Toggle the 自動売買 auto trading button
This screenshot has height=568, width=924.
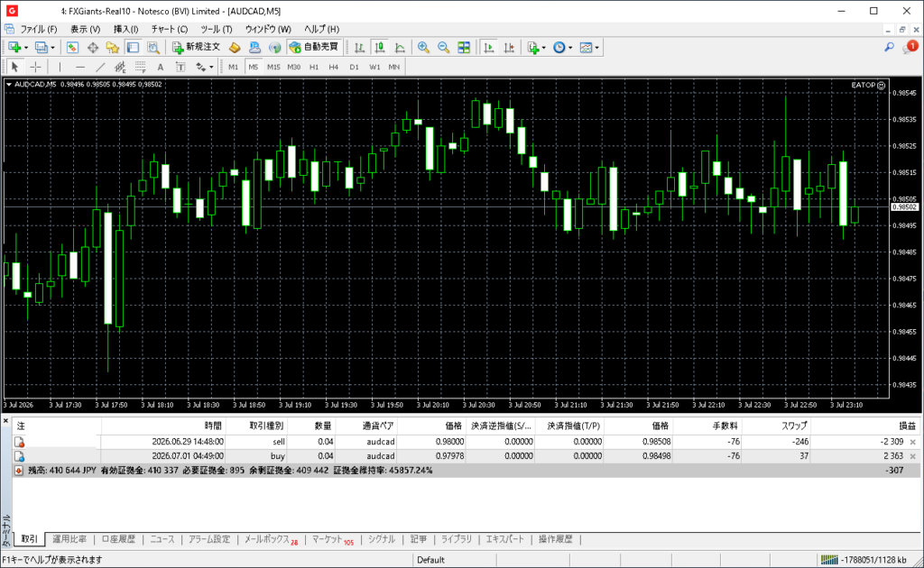[314, 47]
